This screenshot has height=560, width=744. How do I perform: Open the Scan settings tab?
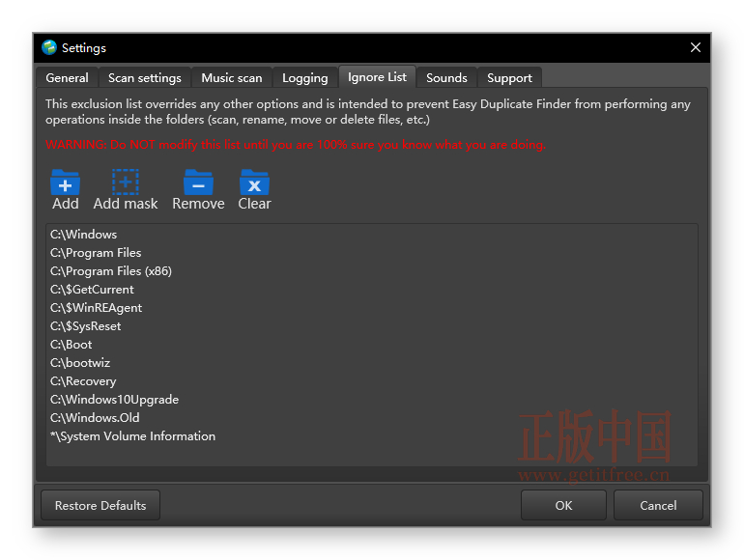pos(144,78)
